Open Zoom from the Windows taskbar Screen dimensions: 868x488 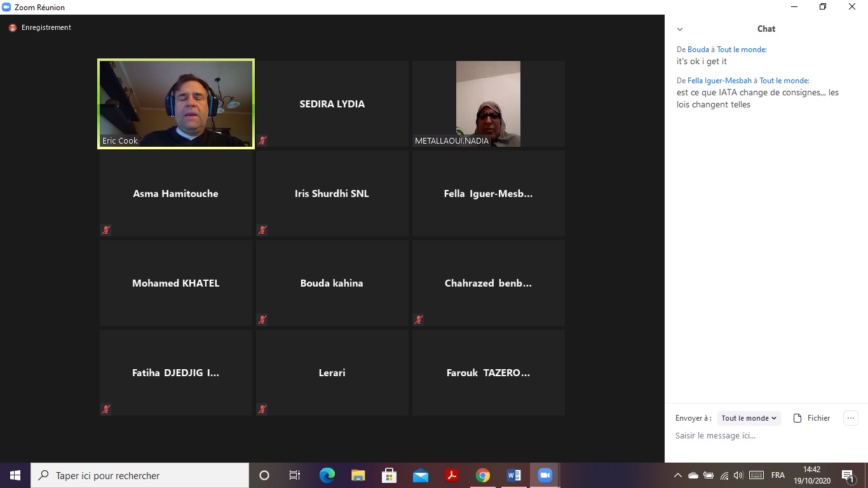click(x=545, y=475)
